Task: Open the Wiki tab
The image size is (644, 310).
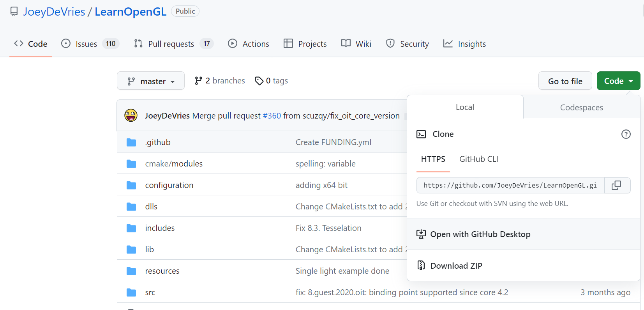Action: (x=356, y=44)
